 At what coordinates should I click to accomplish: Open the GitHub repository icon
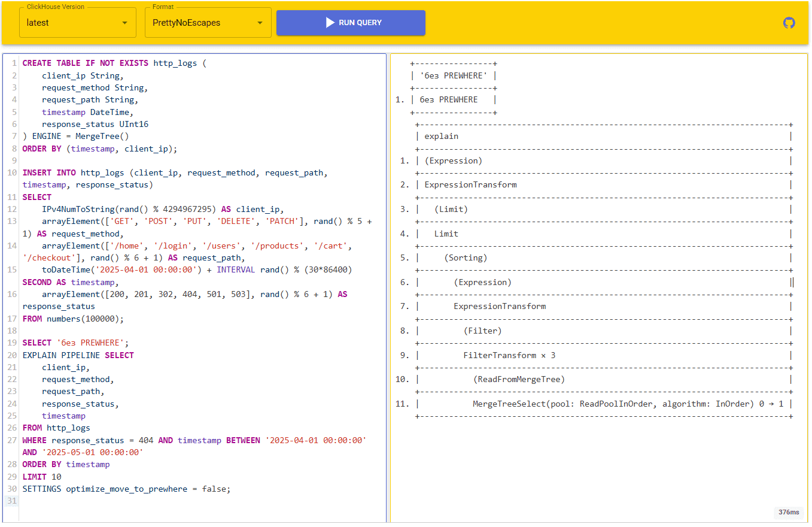point(789,23)
